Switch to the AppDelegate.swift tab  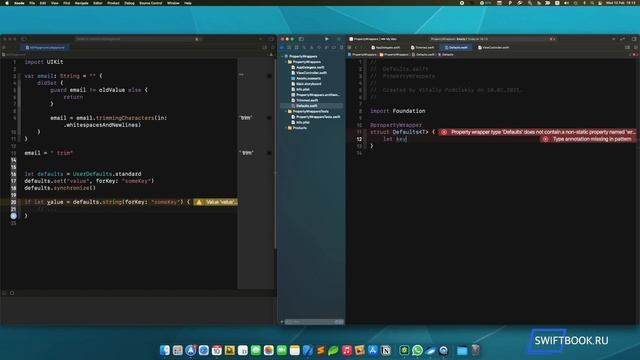click(386, 48)
